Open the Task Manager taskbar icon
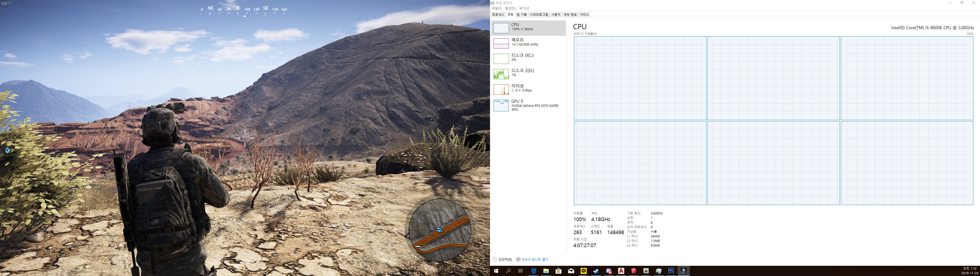Image resolution: width=980 pixels, height=276 pixels. [x=658, y=271]
